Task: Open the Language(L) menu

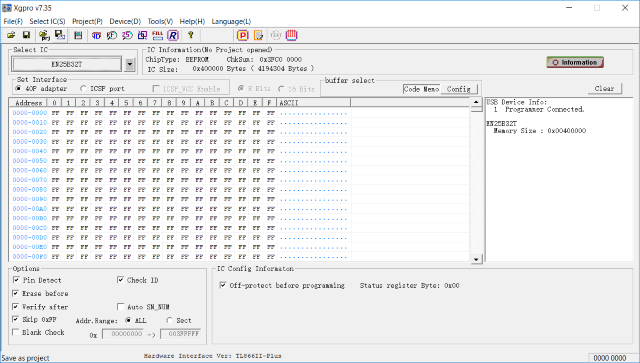Action: point(231,21)
